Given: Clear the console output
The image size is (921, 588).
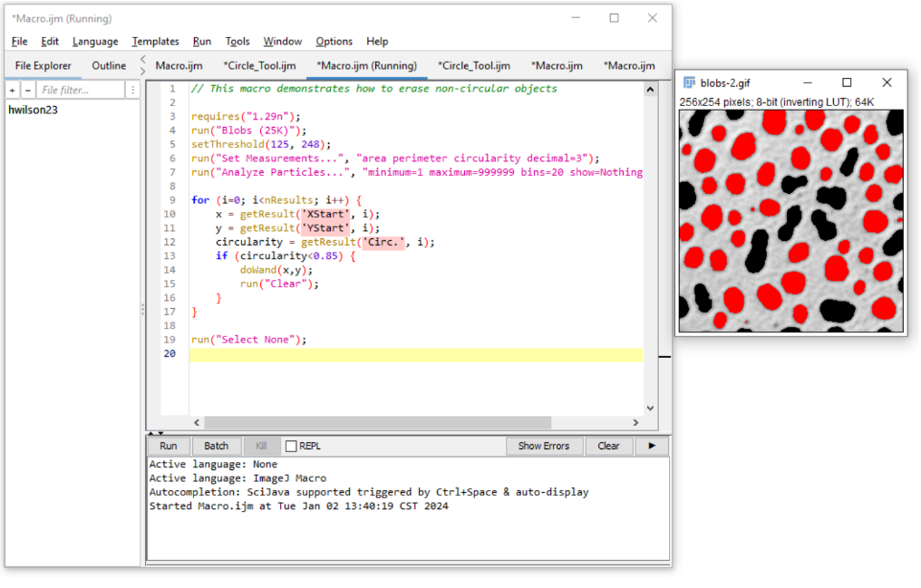Looking at the screenshot, I should tap(608, 446).
